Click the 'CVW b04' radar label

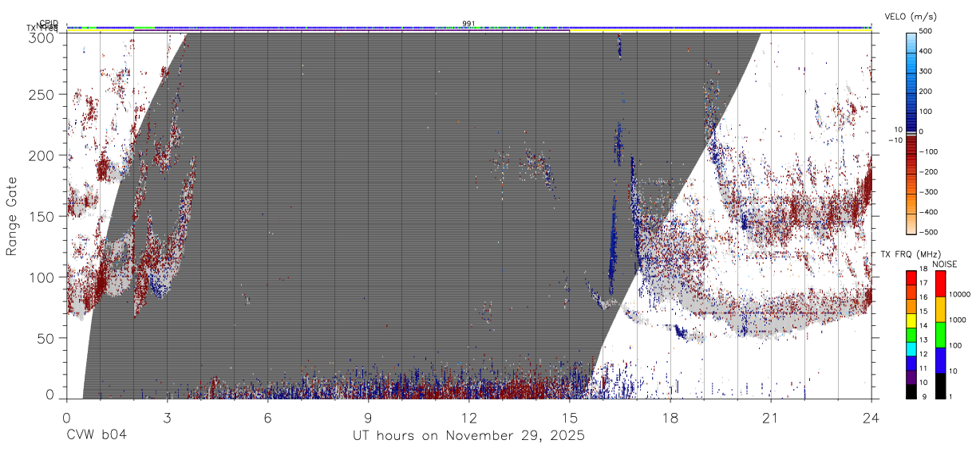click(97, 435)
